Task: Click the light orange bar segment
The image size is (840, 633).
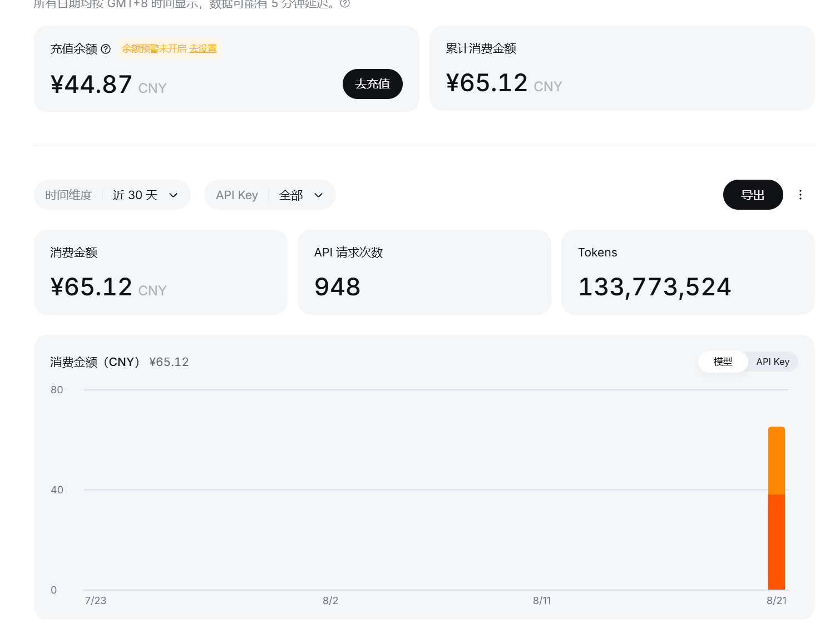Action: tap(776, 461)
